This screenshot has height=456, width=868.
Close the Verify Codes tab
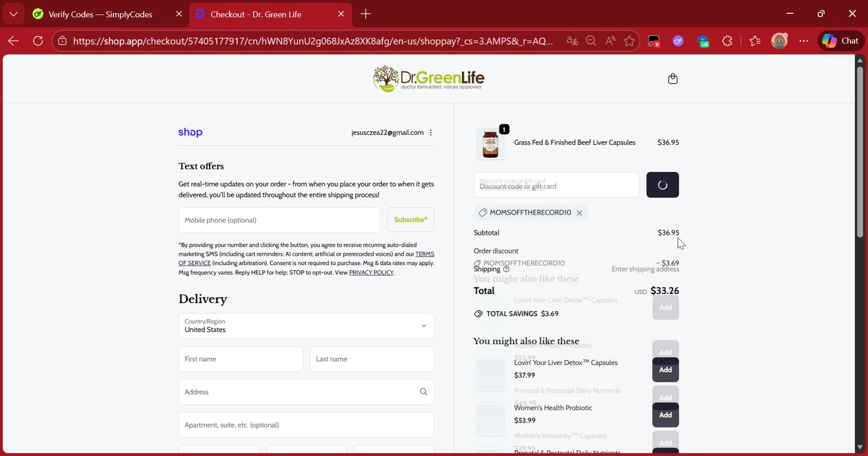pyautogui.click(x=179, y=14)
